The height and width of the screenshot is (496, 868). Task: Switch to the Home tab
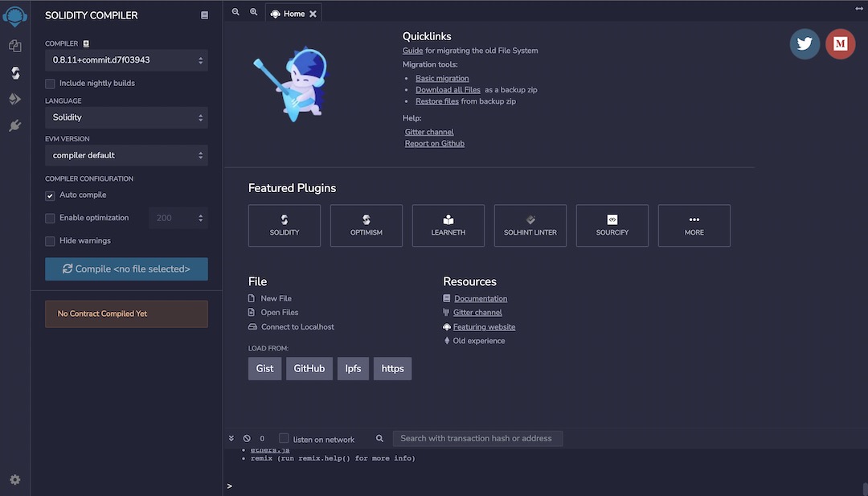point(292,13)
